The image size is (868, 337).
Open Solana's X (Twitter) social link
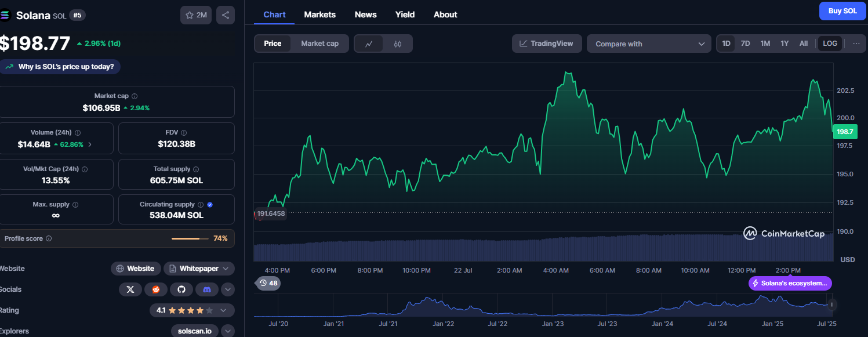pos(130,289)
